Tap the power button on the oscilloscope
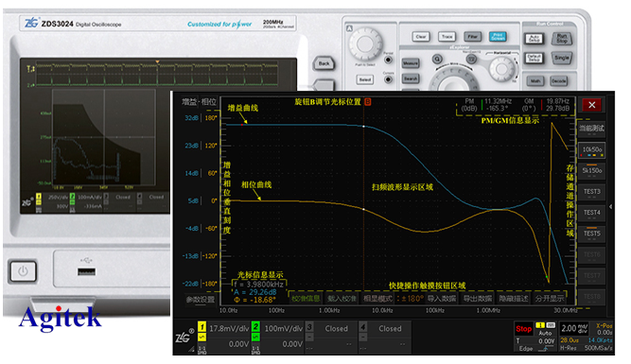The height and width of the screenshot is (364, 631). point(23,271)
